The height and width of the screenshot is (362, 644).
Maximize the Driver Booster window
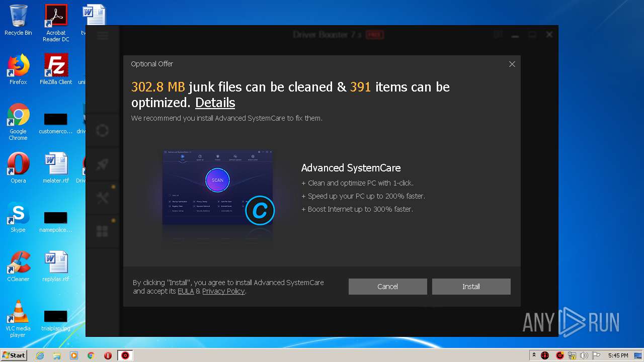[x=532, y=35]
